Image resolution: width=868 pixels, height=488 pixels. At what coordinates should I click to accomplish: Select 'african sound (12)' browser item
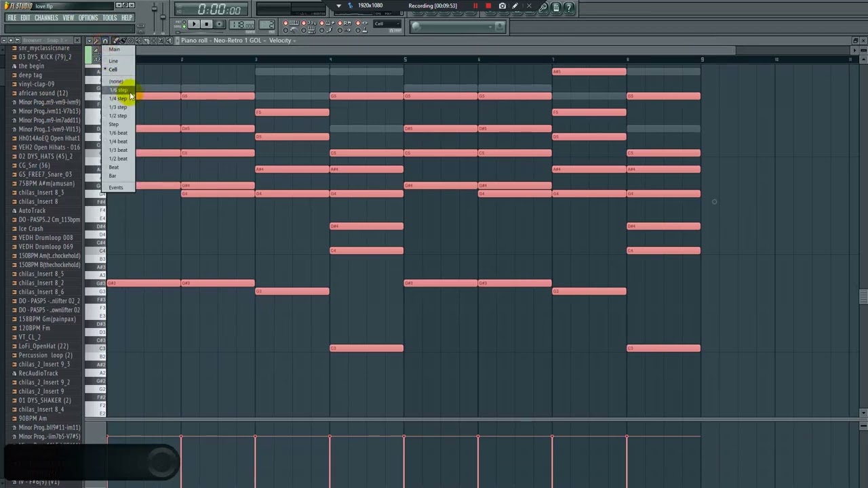click(x=43, y=93)
